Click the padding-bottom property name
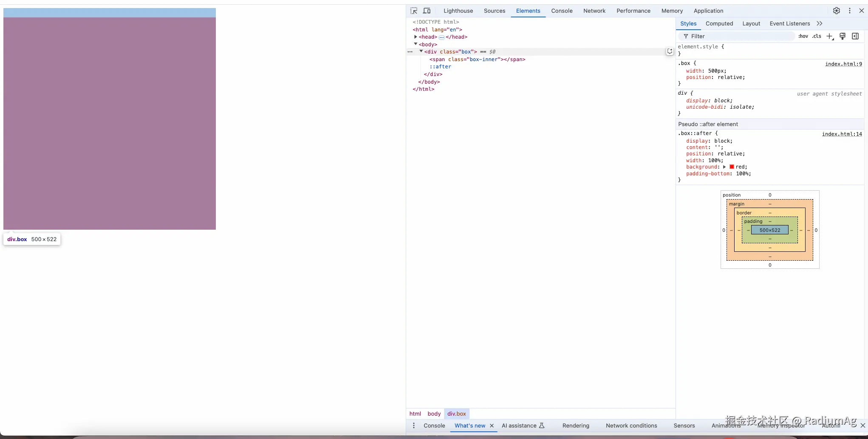The height and width of the screenshot is (439, 868). [x=708, y=174]
